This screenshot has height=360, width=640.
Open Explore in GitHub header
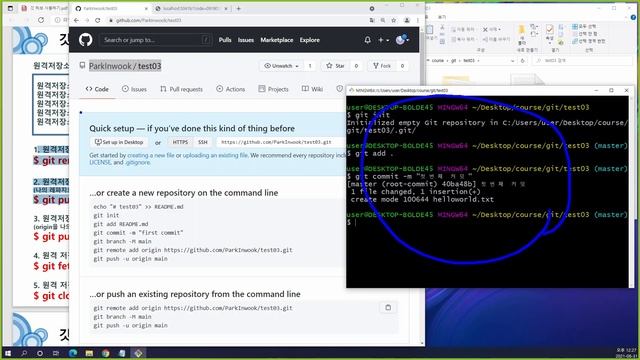[x=309, y=40]
